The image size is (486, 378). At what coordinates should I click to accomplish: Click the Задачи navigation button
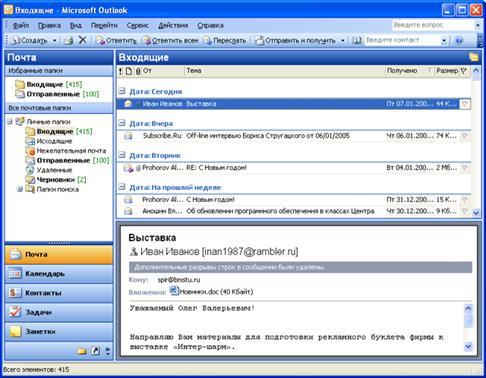click(59, 312)
